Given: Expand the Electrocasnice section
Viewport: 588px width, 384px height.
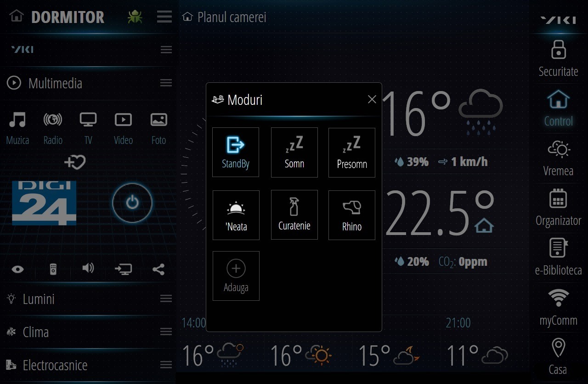Looking at the screenshot, I should [x=166, y=365].
